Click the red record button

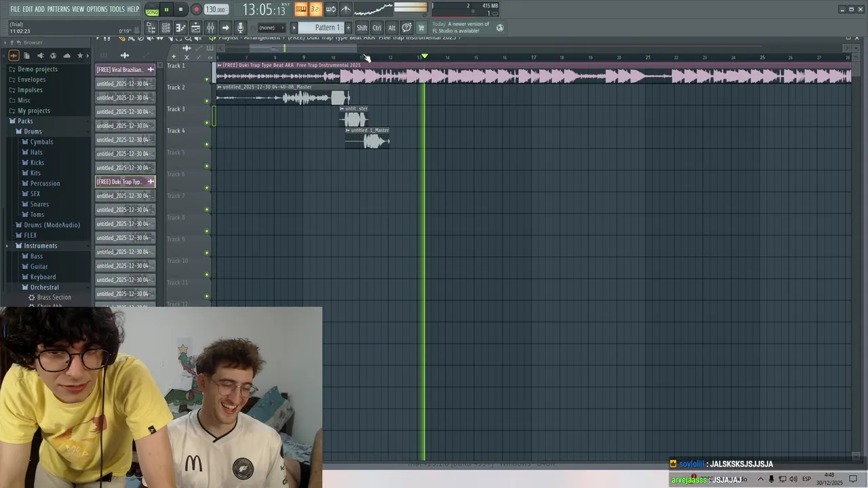pyautogui.click(x=196, y=9)
